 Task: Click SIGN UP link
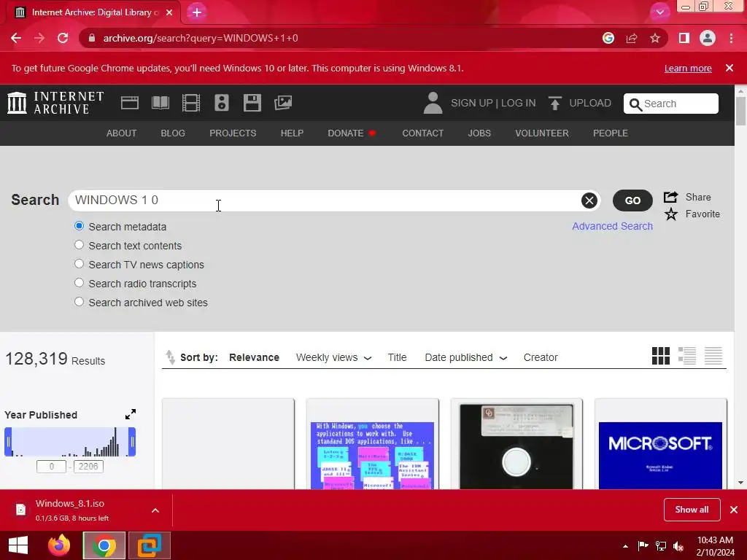click(472, 103)
